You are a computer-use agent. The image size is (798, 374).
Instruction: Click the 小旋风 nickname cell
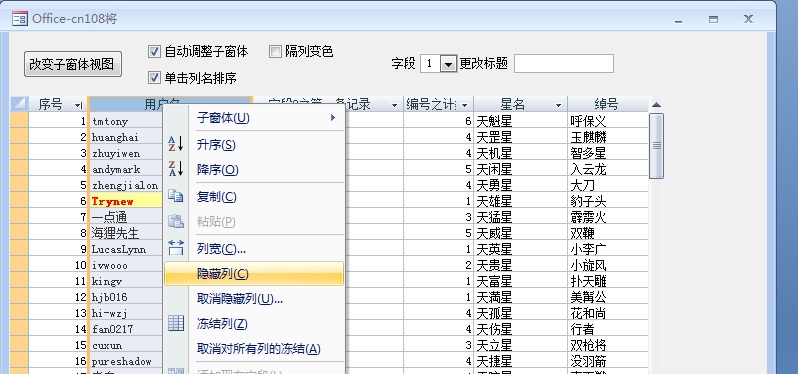tap(608, 265)
